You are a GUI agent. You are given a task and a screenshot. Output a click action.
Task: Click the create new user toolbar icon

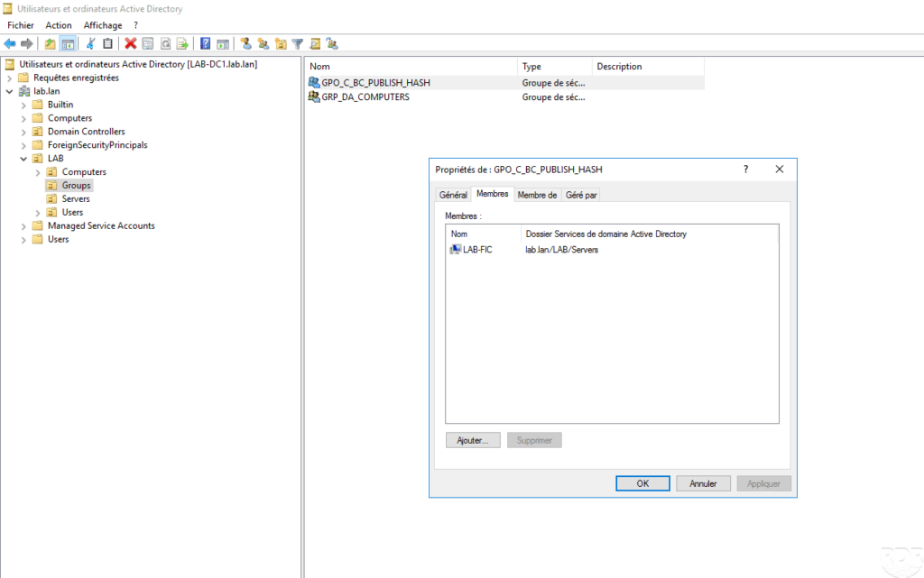point(245,43)
